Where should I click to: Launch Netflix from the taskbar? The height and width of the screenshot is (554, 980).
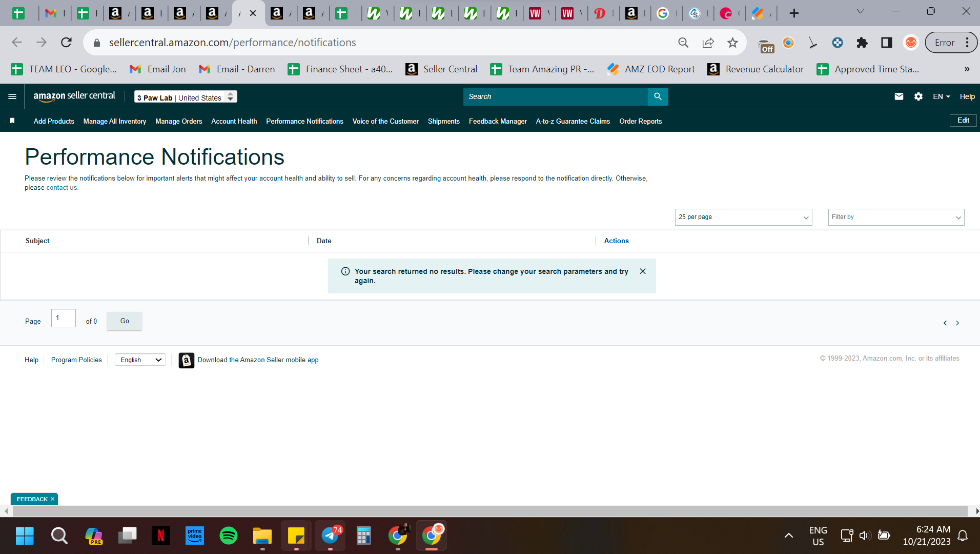[161, 536]
